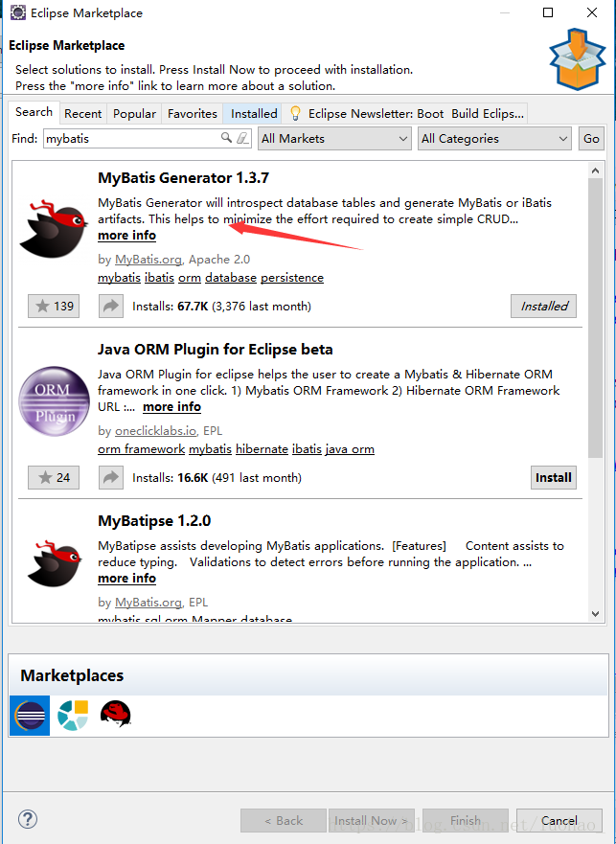Star Java ORM Plugin (24 favorites)
The image size is (616, 844).
[x=54, y=477]
